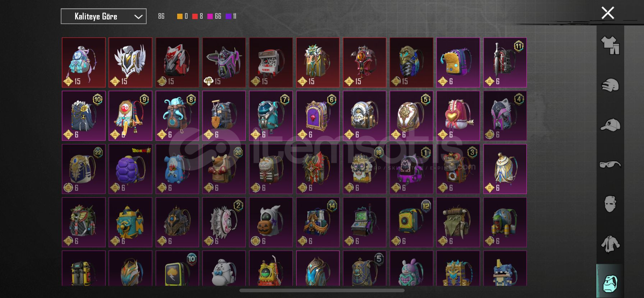Open the Kaliteye Göre sort dropdown
Image resolution: width=644 pixels, height=298 pixels.
[103, 16]
